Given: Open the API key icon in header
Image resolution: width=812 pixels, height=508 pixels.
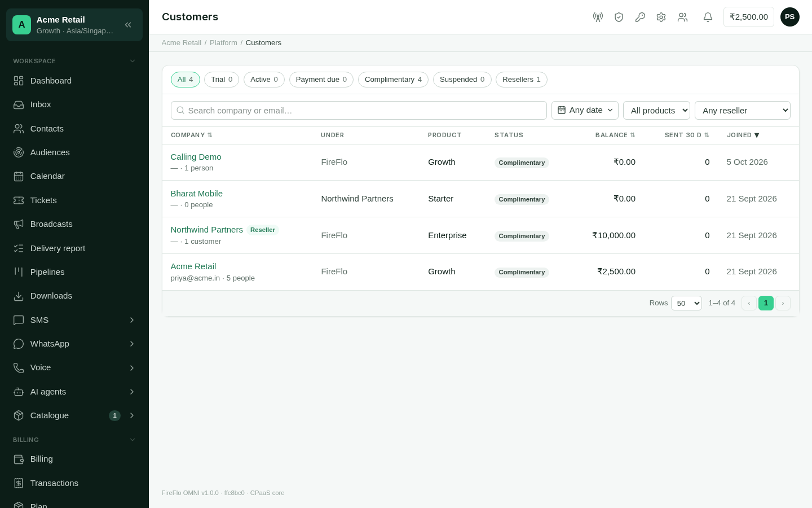Looking at the screenshot, I should (x=640, y=17).
